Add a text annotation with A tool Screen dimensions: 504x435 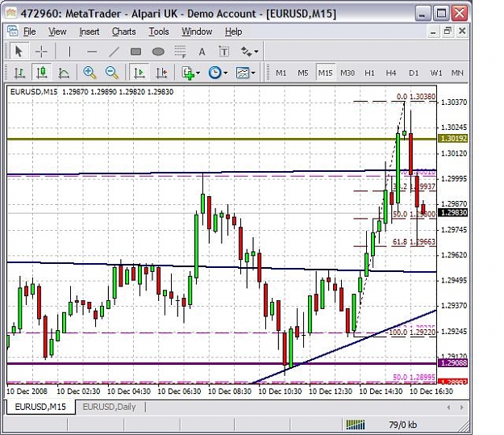(202, 52)
